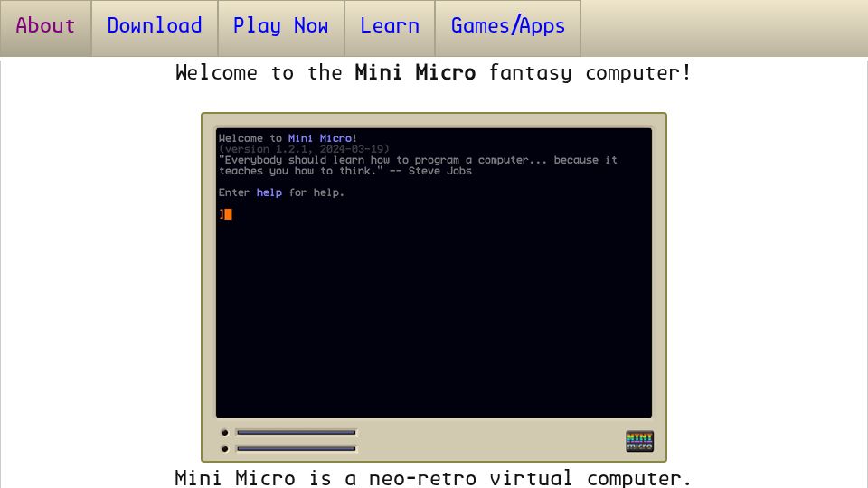The width and height of the screenshot is (868, 488).
Task: Click the highlighted 'help' word in terminal
Action: click(269, 192)
